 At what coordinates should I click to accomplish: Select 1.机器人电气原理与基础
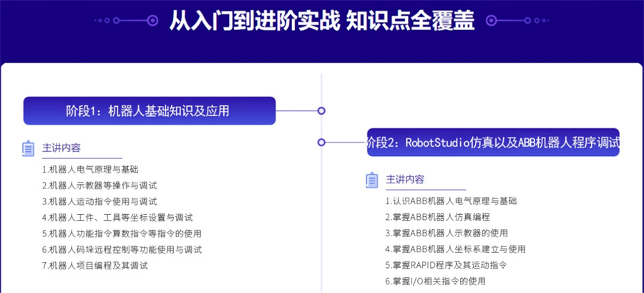click(90, 169)
